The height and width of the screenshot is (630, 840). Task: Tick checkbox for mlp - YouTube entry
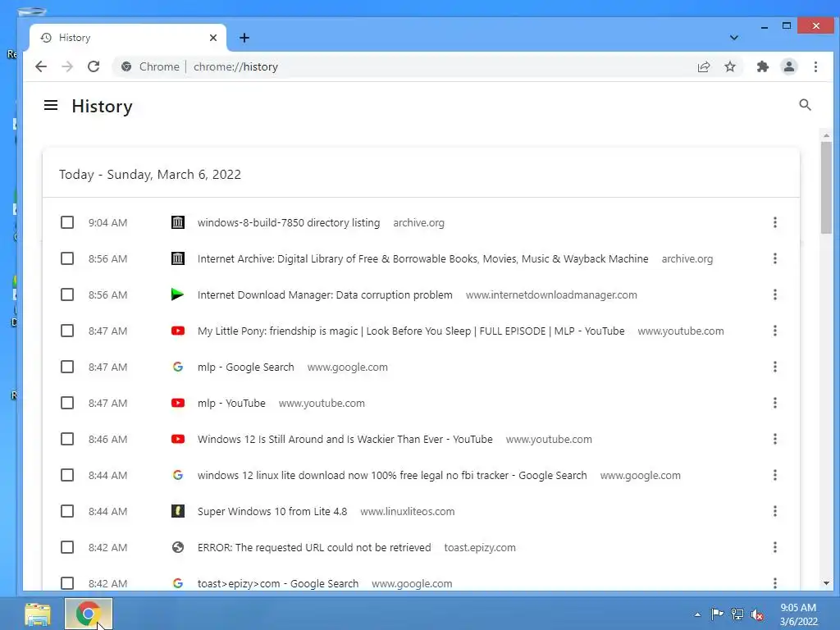[x=67, y=403]
